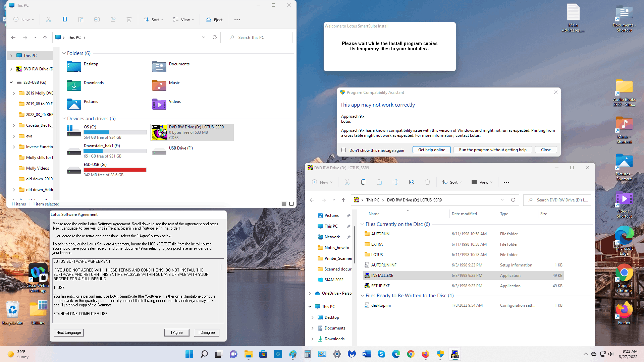Open Microsoft Store from the taskbar
This screenshot has height=362, width=644.
[263, 354]
